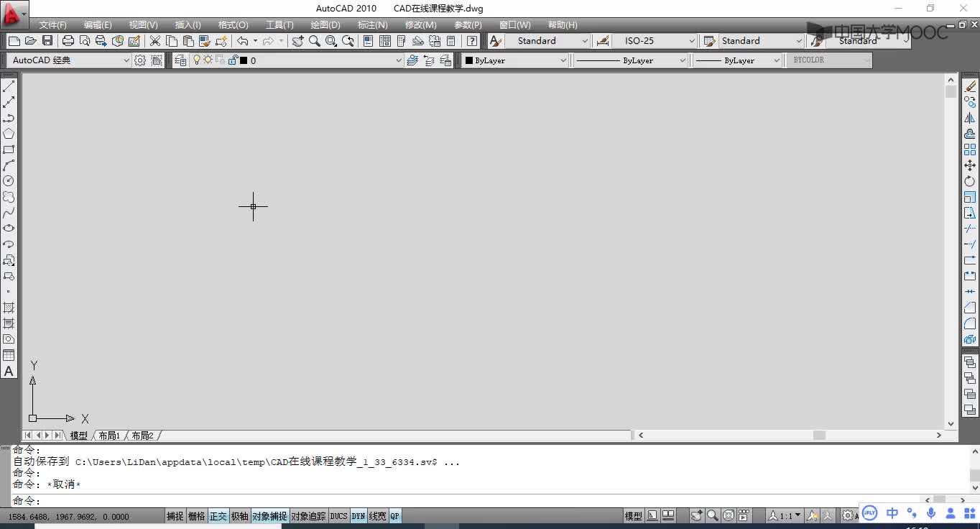Toggle 栅格 grid display
The image size is (980, 529).
tap(197, 516)
